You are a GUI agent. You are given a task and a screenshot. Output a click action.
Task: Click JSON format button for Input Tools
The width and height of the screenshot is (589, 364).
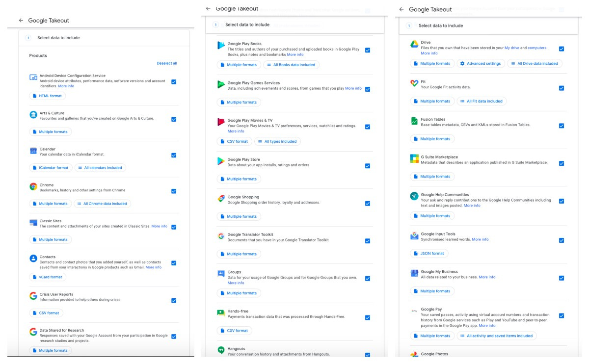(429, 254)
